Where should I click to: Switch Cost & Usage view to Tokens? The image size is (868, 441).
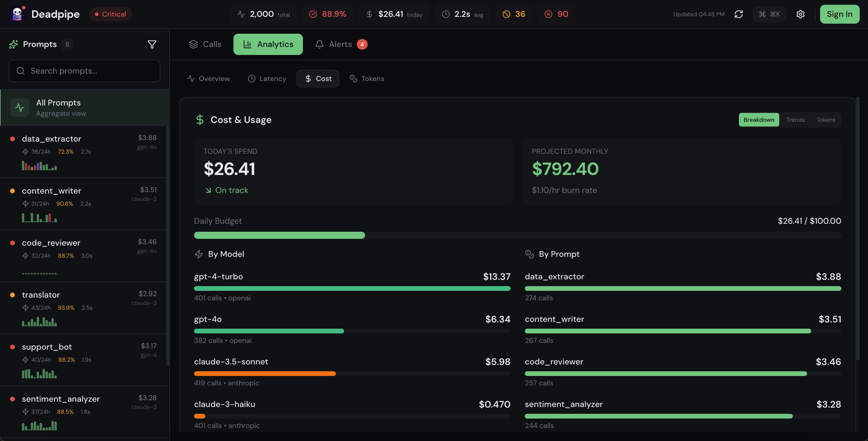826,119
